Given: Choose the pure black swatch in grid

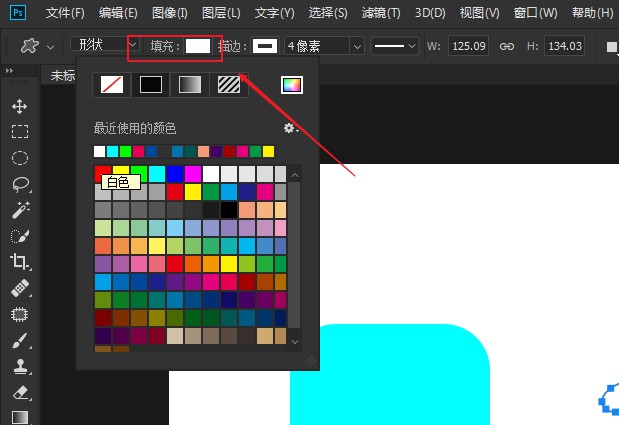Looking at the screenshot, I should point(229,210).
